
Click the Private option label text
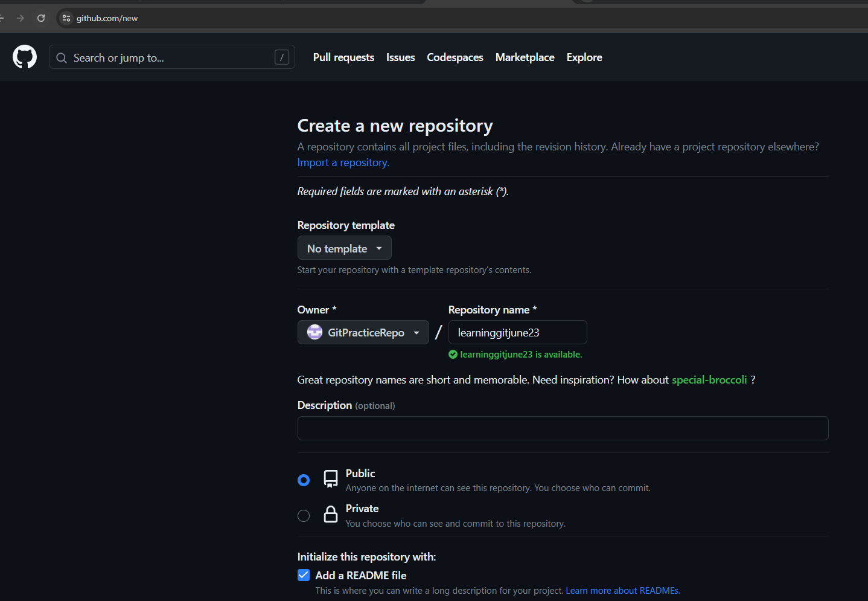362,509
